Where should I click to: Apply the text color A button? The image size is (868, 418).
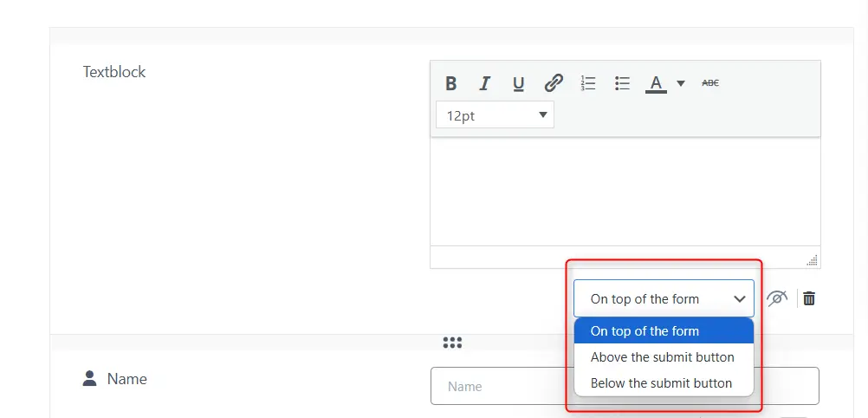tap(656, 83)
